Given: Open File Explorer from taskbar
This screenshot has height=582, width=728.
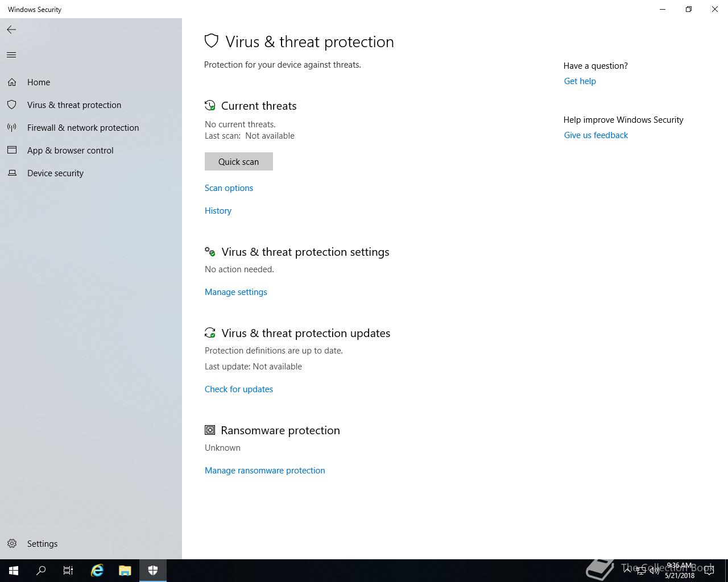Looking at the screenshot, I should (x=125, y=571).
